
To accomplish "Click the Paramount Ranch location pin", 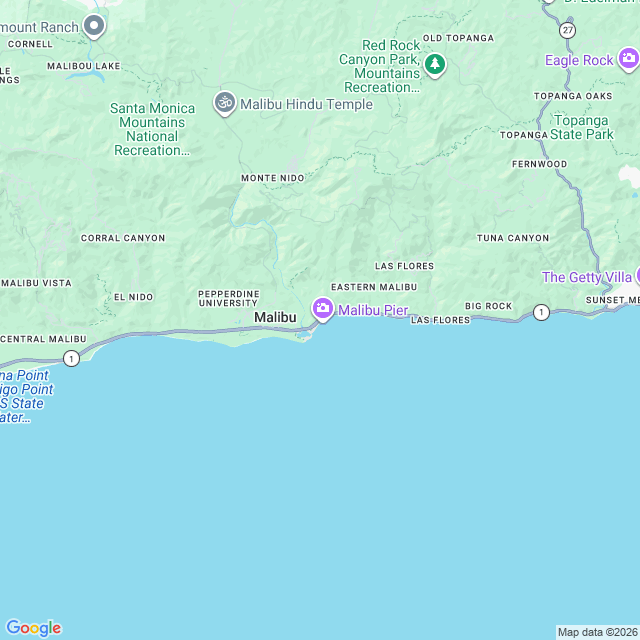I will pos(94,27).
